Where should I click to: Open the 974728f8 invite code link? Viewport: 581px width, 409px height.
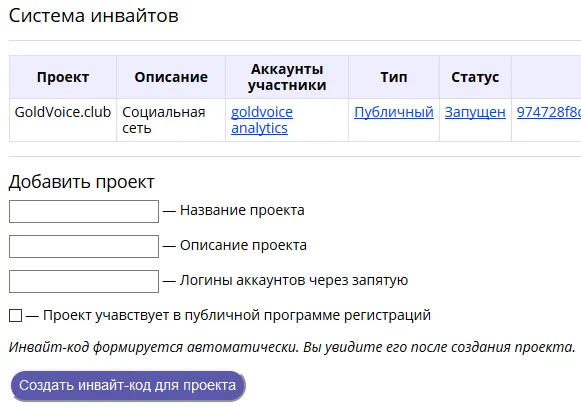pyautogui.click(x=549, y=112)
